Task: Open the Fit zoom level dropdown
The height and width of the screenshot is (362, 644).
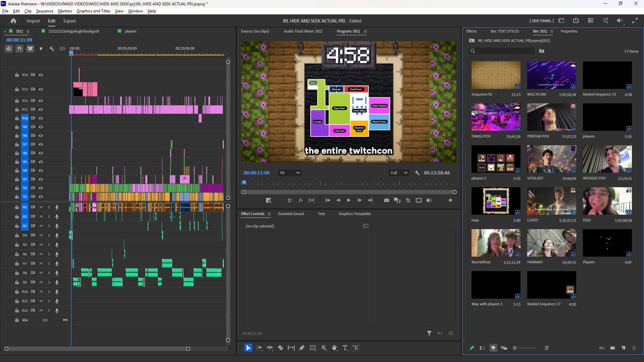Action: coord(290,173)
